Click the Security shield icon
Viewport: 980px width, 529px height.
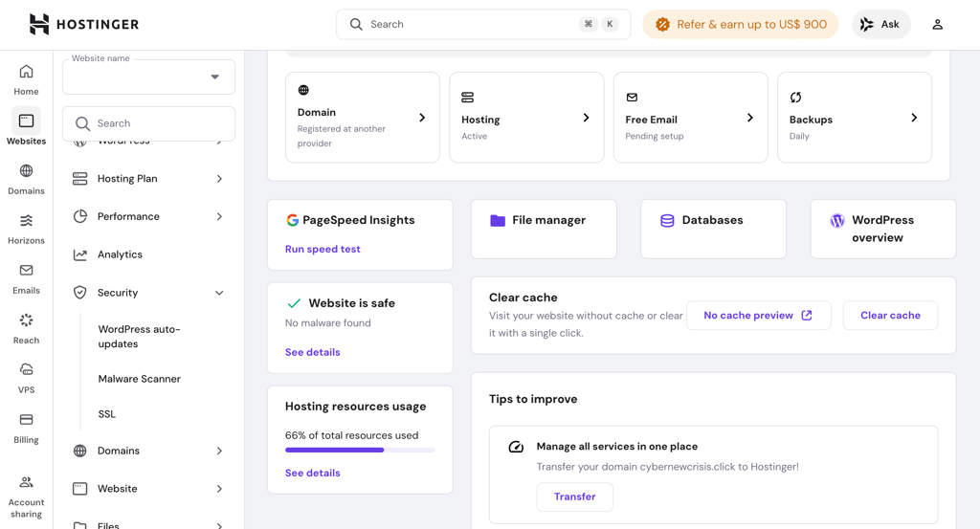pos(80,293)
